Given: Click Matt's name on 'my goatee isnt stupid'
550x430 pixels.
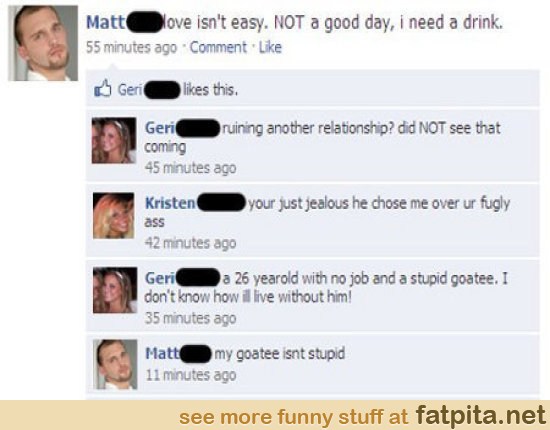Looking at the screenshot, I should pyautogui.click(x=162, y=353).
